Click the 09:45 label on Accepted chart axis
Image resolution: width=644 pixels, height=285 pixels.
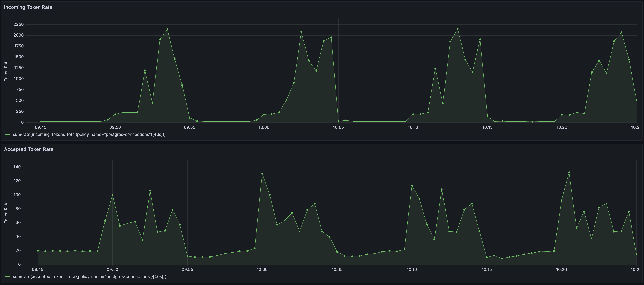click(x=38, y=270)
